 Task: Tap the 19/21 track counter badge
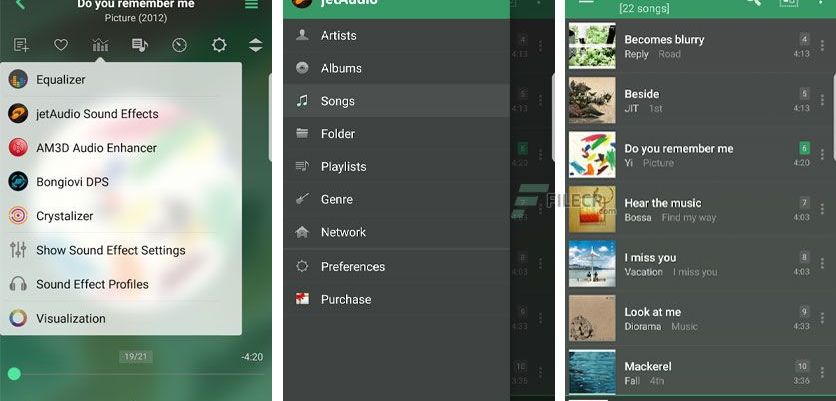(135, 356)
